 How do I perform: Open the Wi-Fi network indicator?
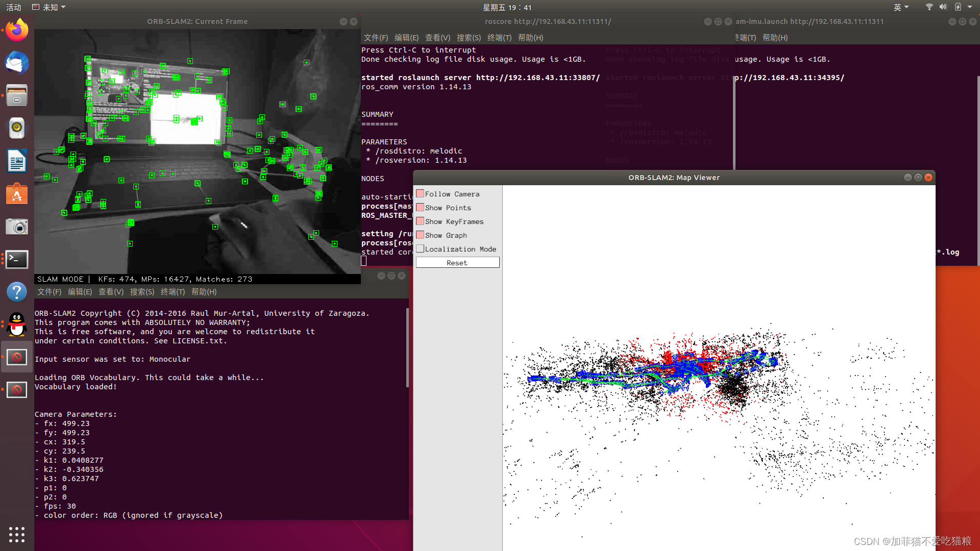tap(929, 7)
